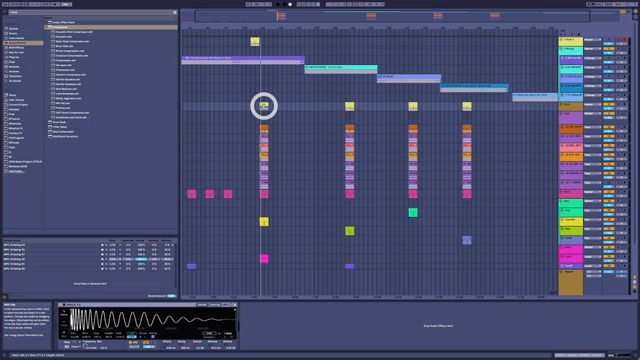The width and height of the screenshot is (640, 360).
Task: Click in the browser search field
Action: (x=90, y=12)
